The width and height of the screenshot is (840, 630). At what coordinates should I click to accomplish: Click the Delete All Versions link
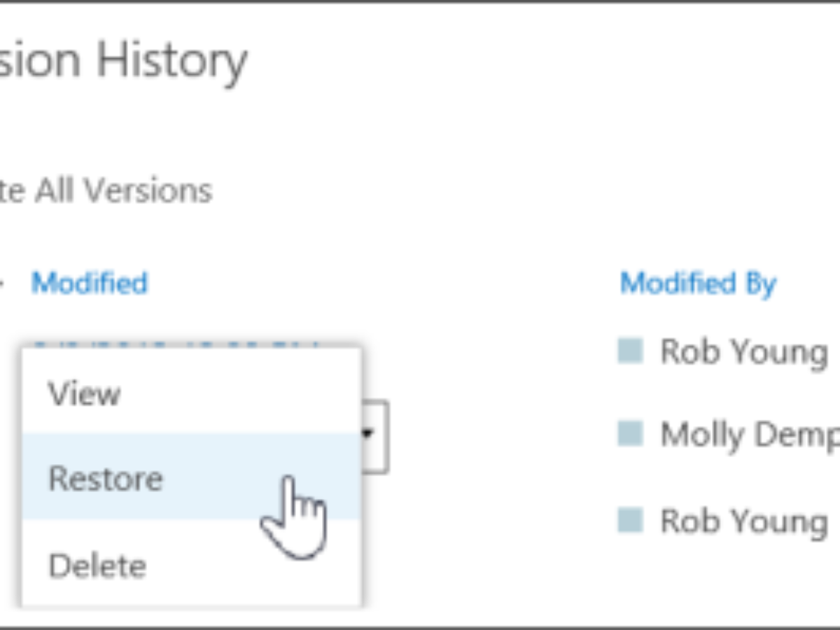tap(105, 190)
